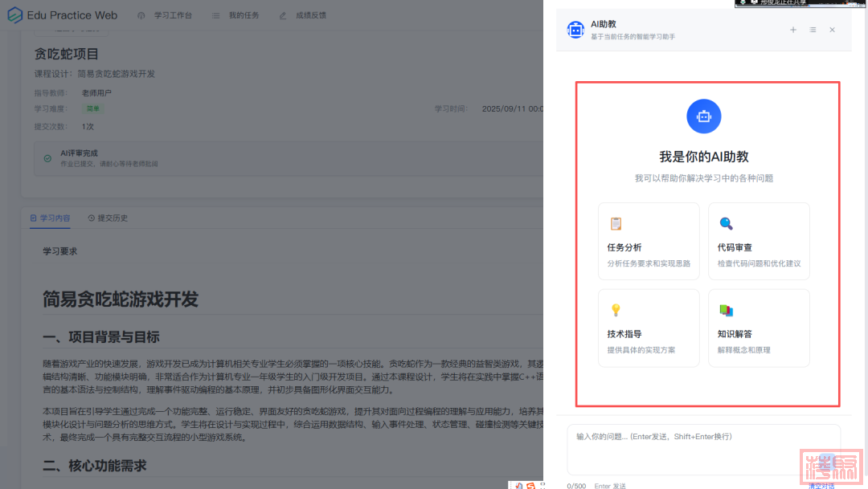Click the 清空对话 link
This screenshot has width=868, height=489.
pyautogui.click(x=821, y=485)
